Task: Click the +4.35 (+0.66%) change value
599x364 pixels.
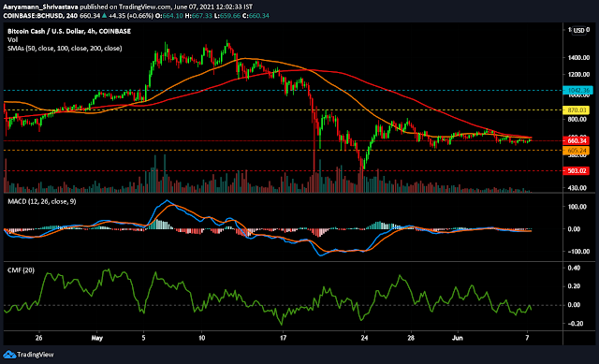Action: tap(131, 16)
